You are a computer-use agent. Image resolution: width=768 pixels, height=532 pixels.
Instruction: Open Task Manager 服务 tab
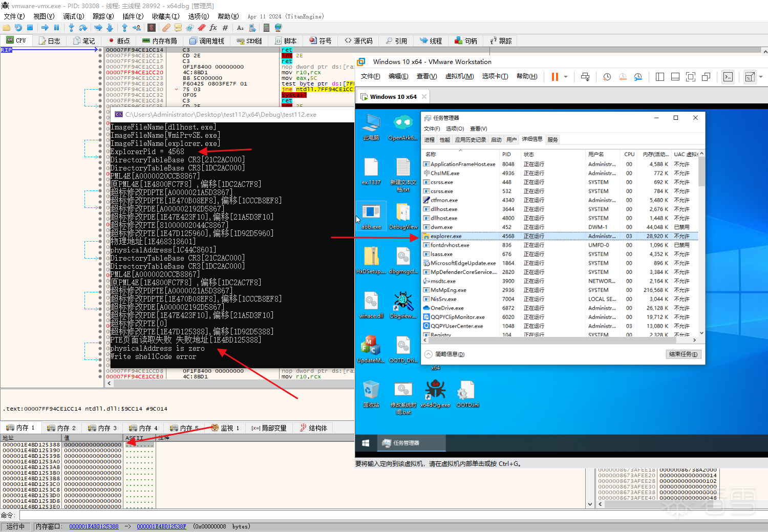[552, 140]
